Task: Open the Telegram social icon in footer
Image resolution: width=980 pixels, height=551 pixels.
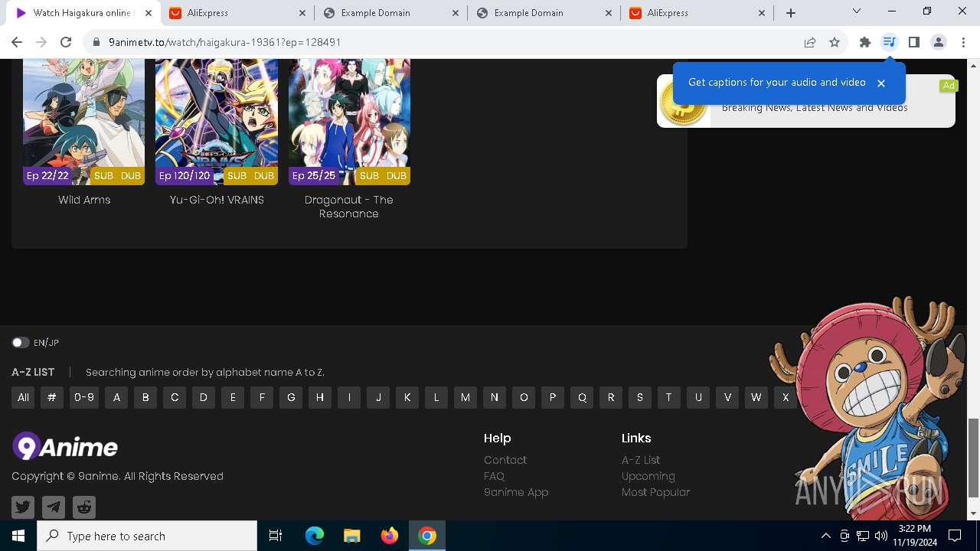Action: (x=54, y=507)
